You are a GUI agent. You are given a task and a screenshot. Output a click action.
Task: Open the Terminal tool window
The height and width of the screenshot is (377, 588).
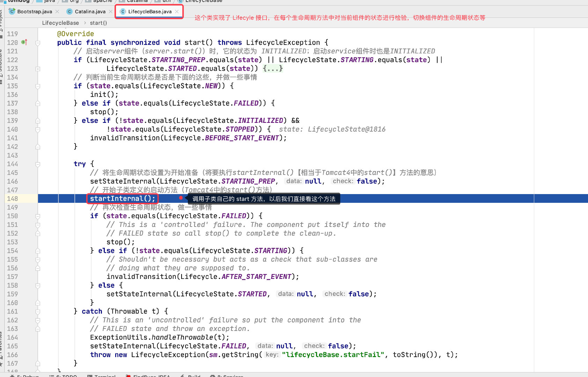click(x=102, y=376)
